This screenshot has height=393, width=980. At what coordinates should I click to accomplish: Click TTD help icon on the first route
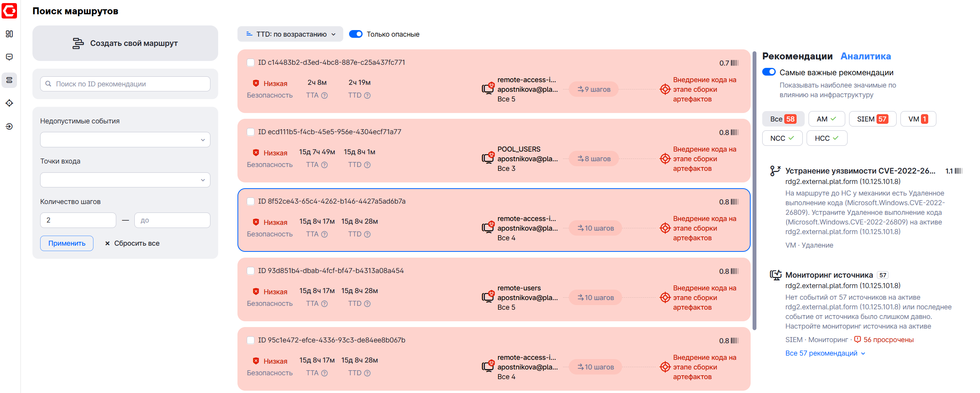[x=367, y=95]
